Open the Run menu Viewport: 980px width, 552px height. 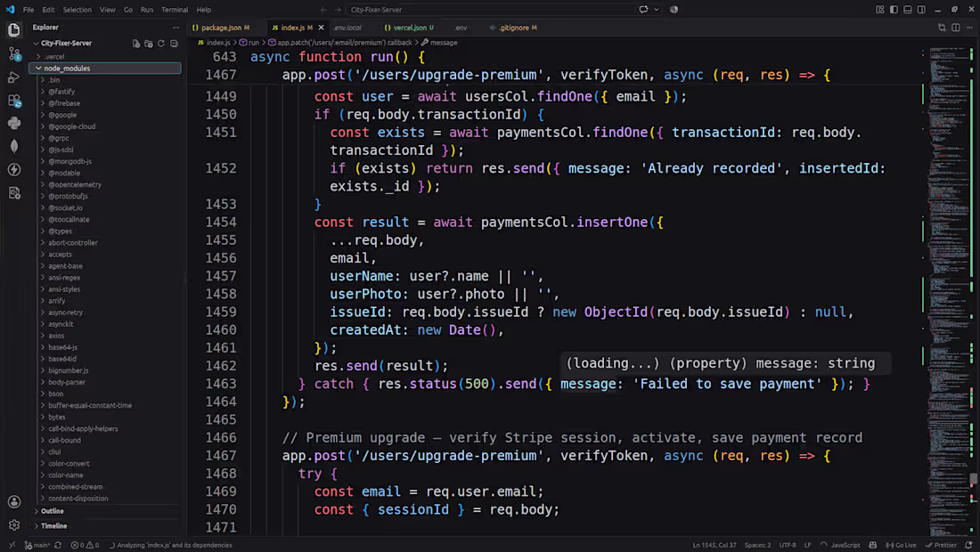point(147,10)
